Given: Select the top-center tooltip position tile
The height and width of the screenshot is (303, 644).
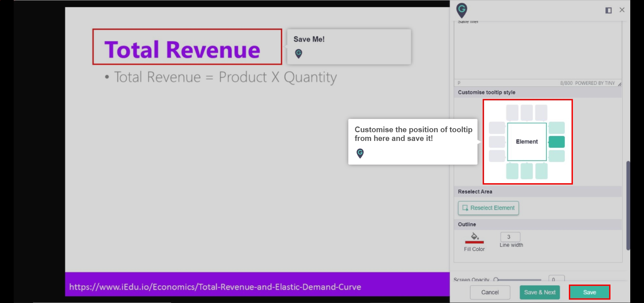Looking at the screenshot, I should [x=527, y=112].
